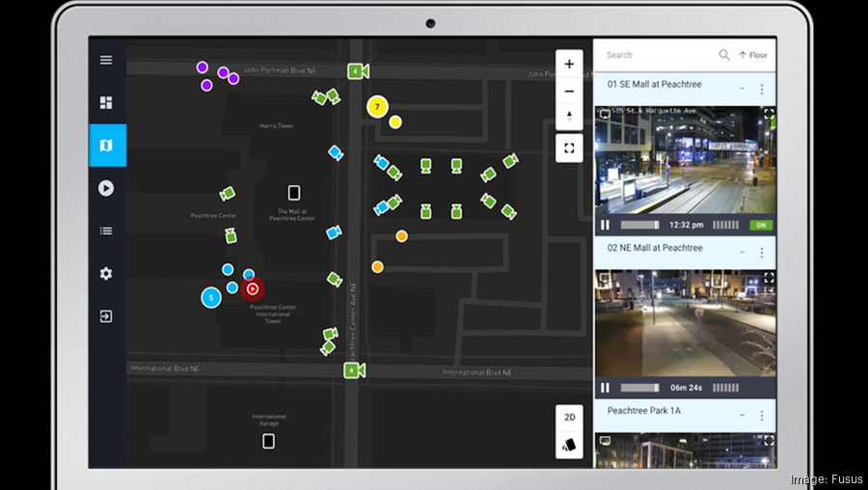Click the '02 NE Mall at Peachtree' title

pos(655,248)
